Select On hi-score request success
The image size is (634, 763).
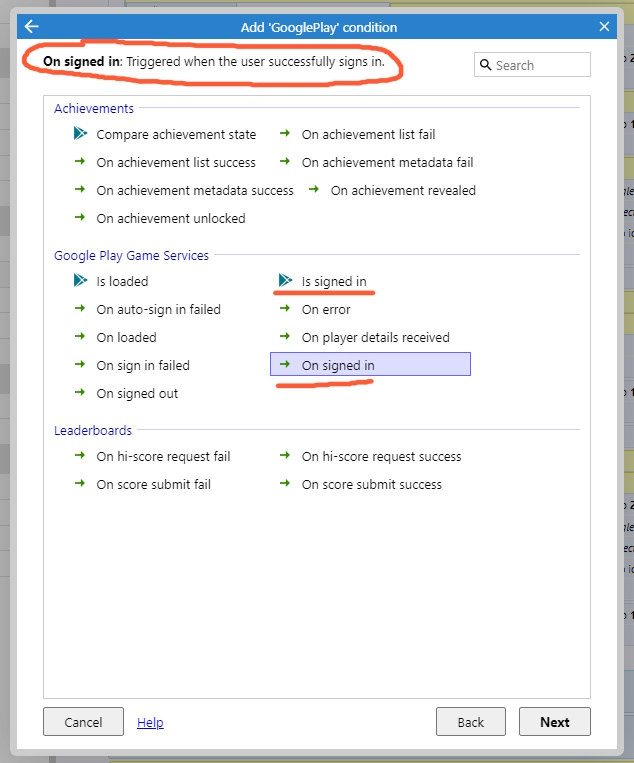(381, 456)
